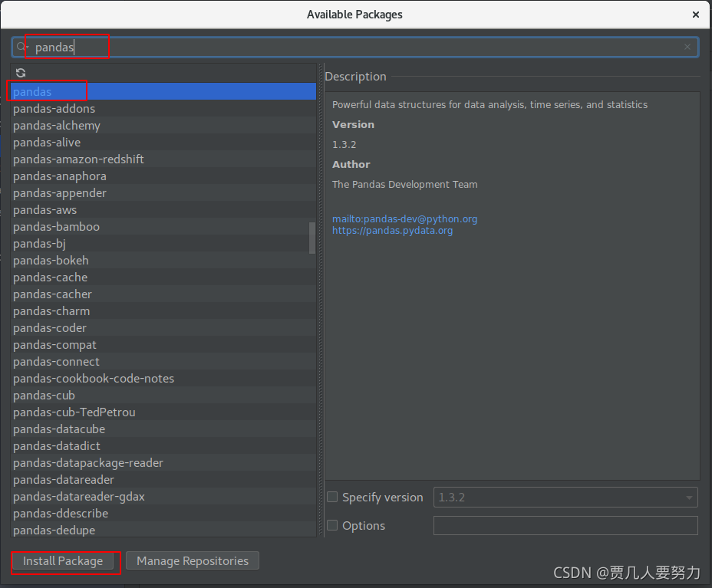Click the refresh packages list icon
The width and height of the screenshot is (712, 588).
pos(21,73)
